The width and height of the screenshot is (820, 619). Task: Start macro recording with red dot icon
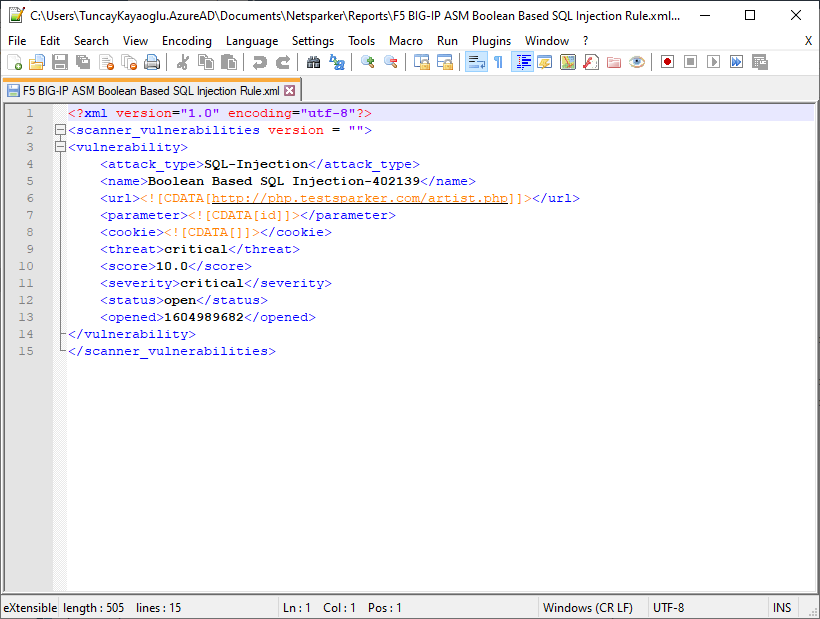[667, 62]
